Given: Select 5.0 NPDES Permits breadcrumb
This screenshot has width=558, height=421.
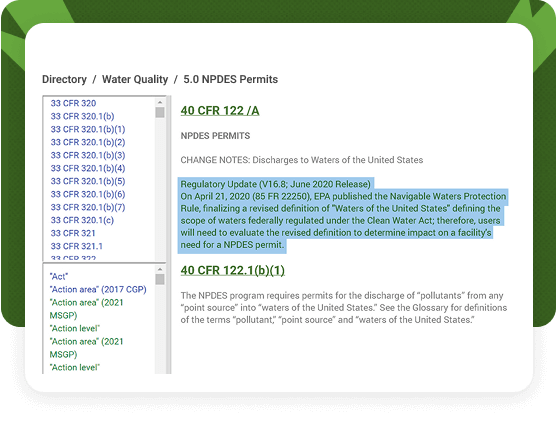Looking at the screenshot, I should pyautogui.click(x=231, y=79).
